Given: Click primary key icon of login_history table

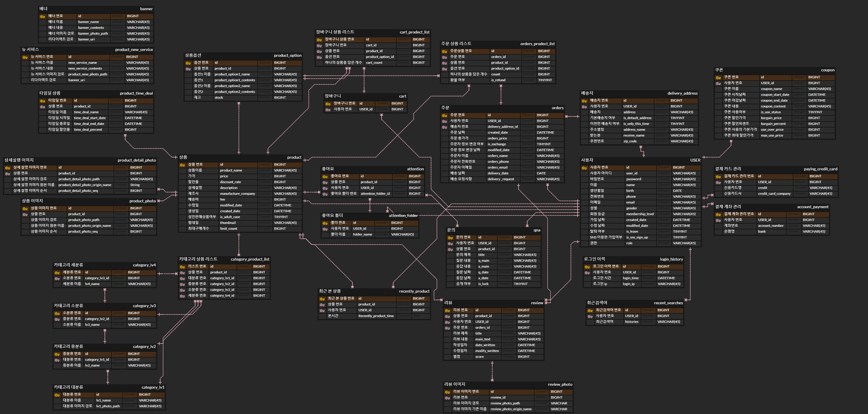Looking at the screenshot, I should [x=587, y=267].
